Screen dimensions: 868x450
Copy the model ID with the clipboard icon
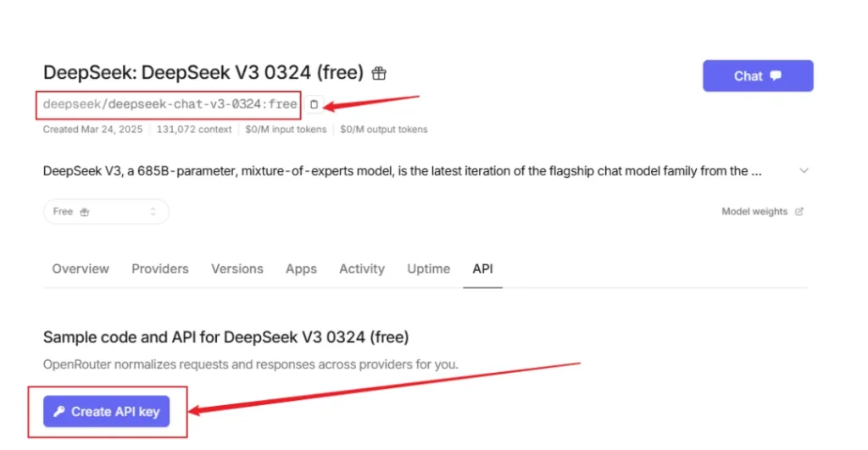coord(314,104)
